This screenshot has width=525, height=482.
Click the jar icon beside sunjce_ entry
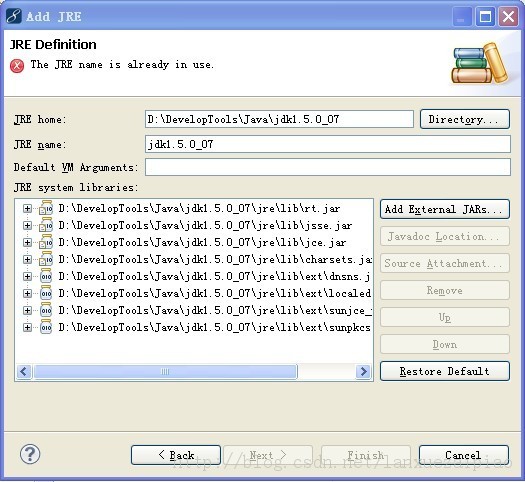46,310
